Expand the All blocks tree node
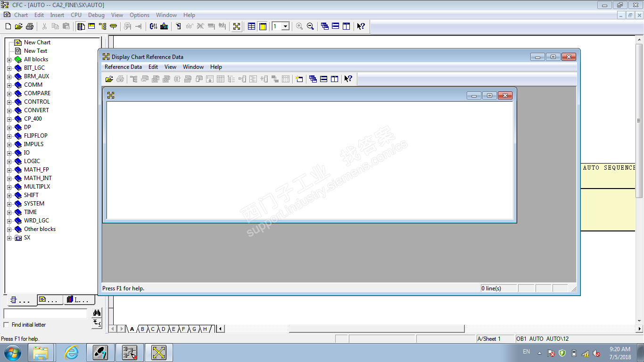The height and width of the screenshot is (362, 644). coord(9,60)
